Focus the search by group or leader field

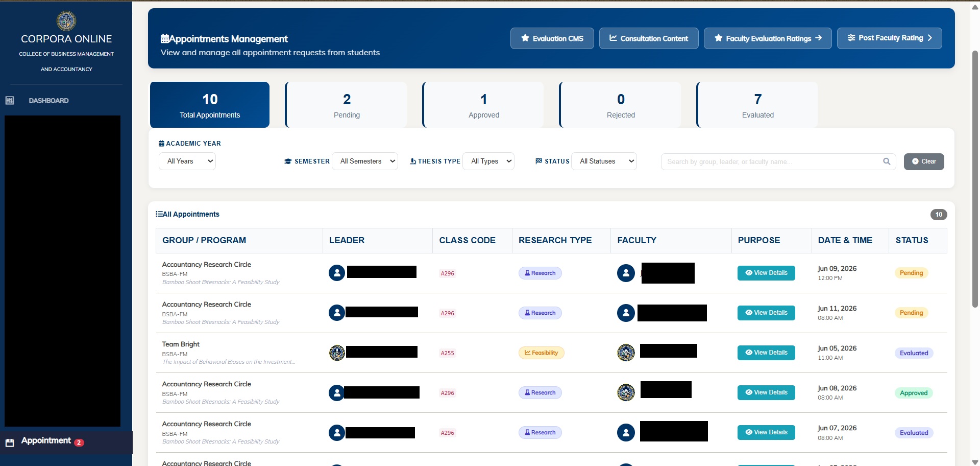pos(771,161)
